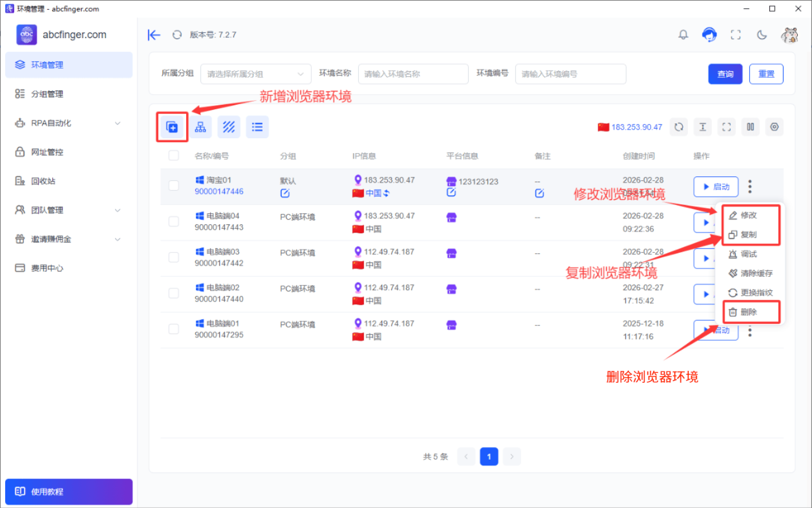Open notifications bell icon
812x508 pixels.
[683, 35]
